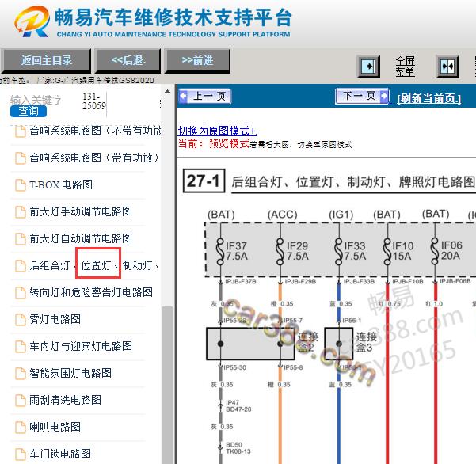This screenshot has width=476, height=464.
Task: Click document icon beside 车内灯与迎宾灯电路图
Action: [21, 347]
